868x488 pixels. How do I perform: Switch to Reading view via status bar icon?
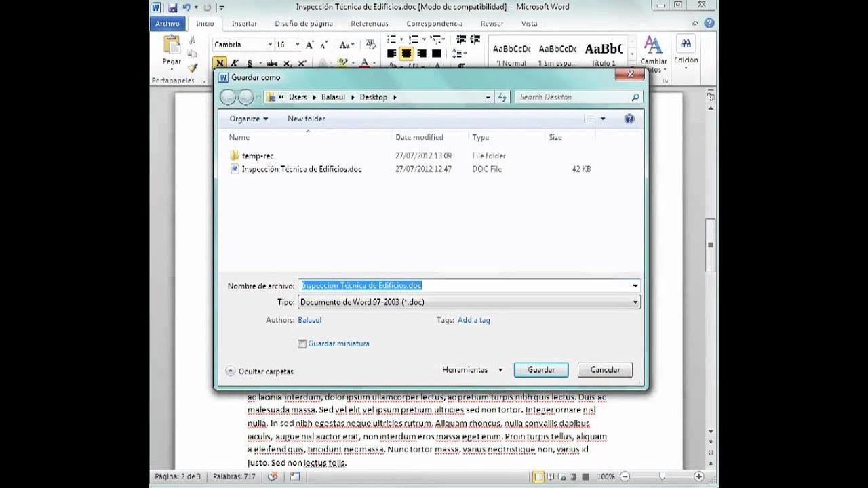550,477
